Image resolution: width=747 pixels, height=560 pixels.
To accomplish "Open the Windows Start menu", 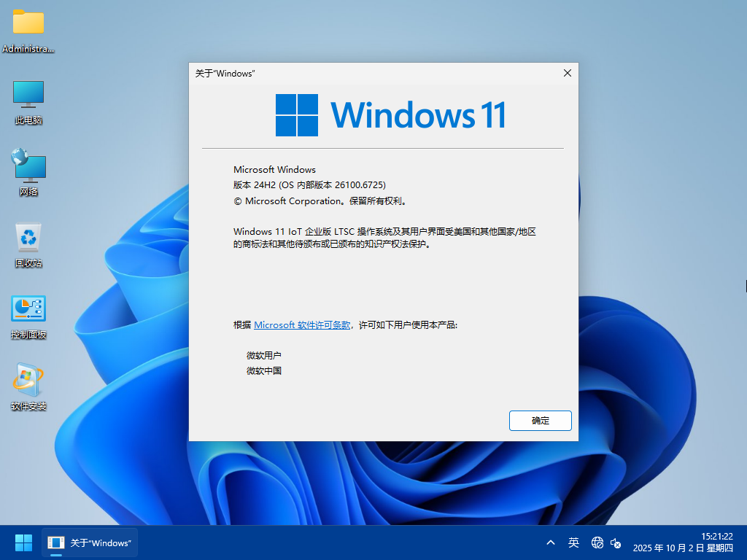I will 23,542.
